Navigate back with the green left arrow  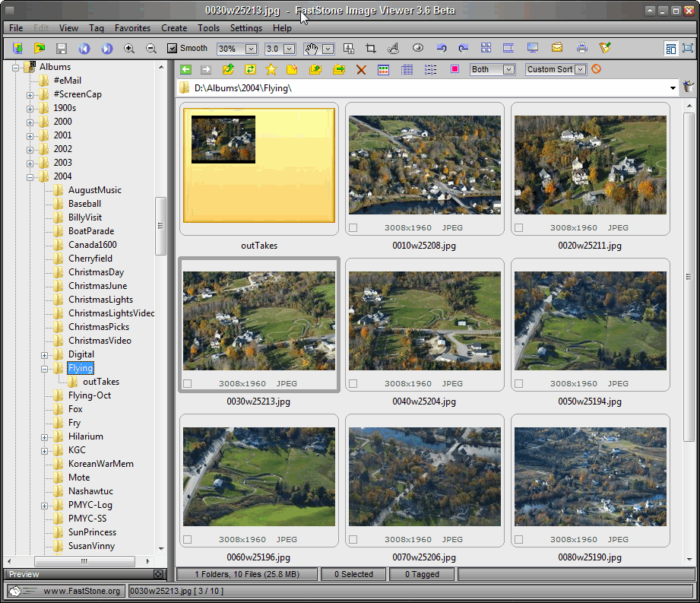[186, 70]
